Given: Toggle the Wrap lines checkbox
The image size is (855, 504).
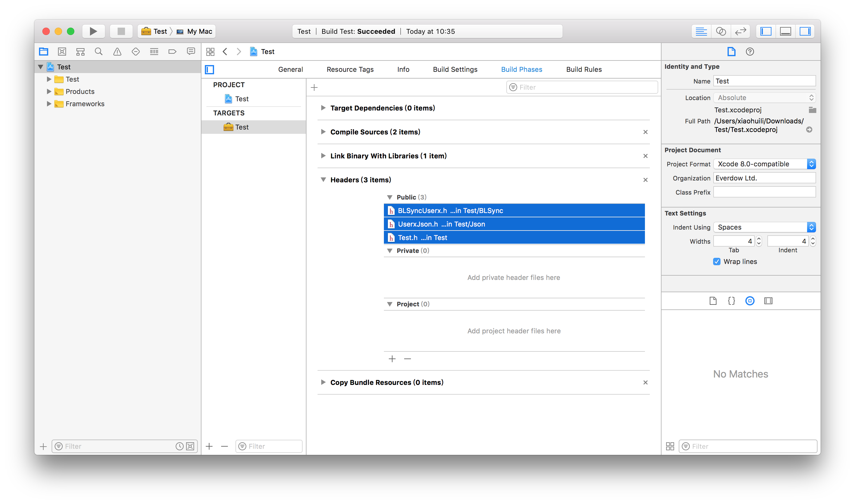Looking at the screenshot, I should point(716,262).
